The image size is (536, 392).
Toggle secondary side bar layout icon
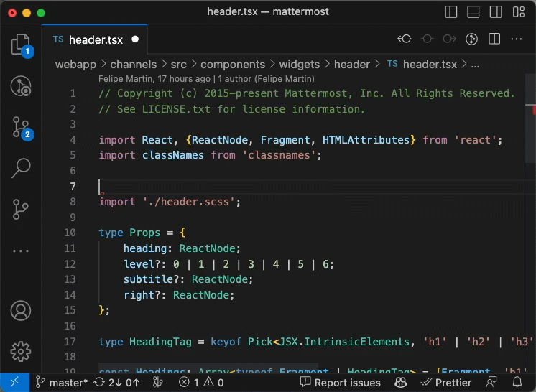click(496, 12)
